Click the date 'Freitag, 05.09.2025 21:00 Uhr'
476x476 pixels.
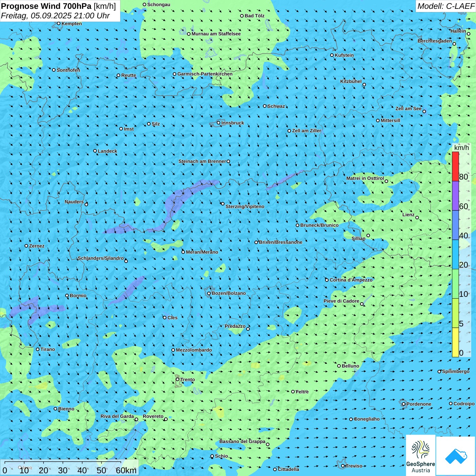(x=55, y=16)
